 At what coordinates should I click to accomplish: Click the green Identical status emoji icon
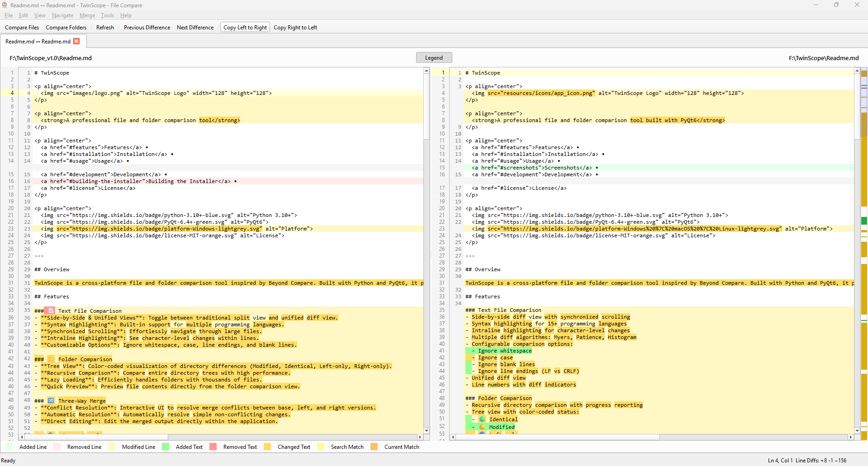482,419
